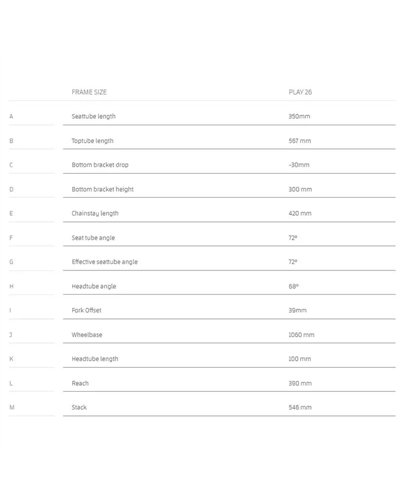Select the Toptube length row label

[92, 141]
